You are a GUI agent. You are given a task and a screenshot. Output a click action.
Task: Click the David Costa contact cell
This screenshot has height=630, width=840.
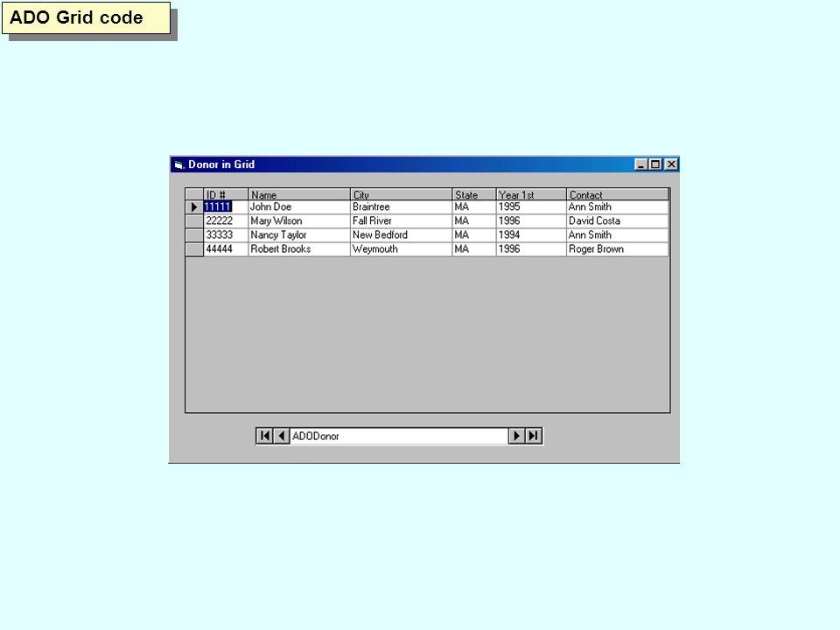tap(618, 220)
